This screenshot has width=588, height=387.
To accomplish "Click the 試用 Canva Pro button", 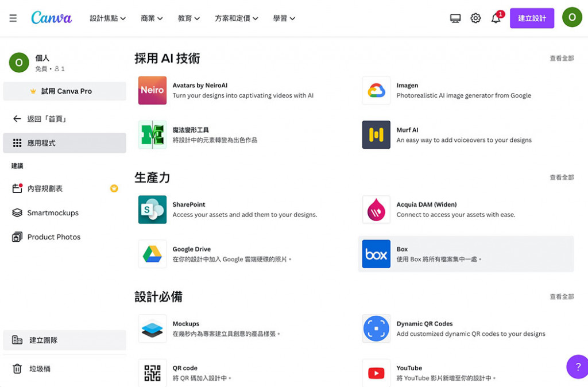I will coord(64,91).
